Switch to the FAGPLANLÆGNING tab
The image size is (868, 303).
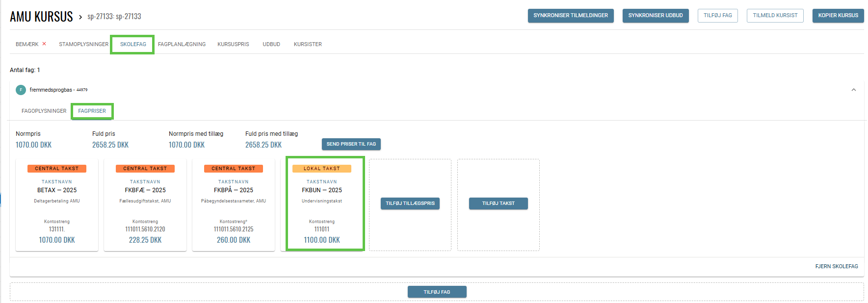coord(182,44)
